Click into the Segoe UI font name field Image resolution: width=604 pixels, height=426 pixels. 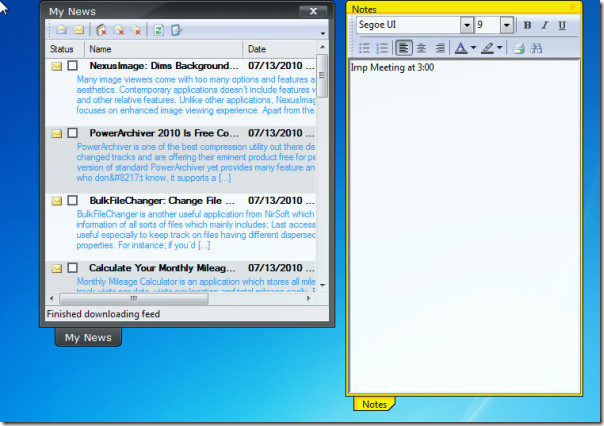click(x=409, y=25)
